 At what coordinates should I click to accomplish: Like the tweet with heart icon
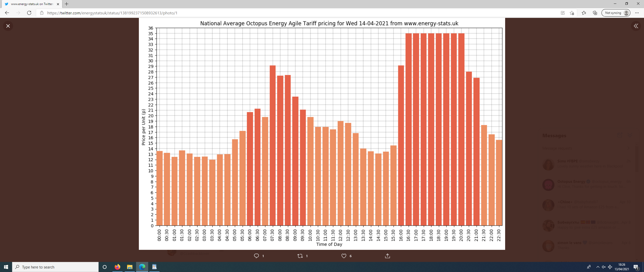[x=344, y=256]
